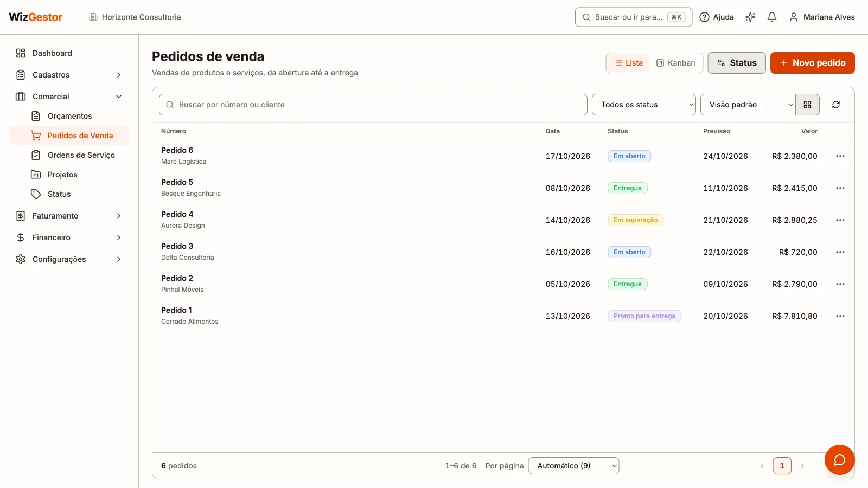This screenshot has width=868, height=488.
Task: Open Automático (9) per-page dropdown
Action: pyautogui.click(x=573, y=466)
